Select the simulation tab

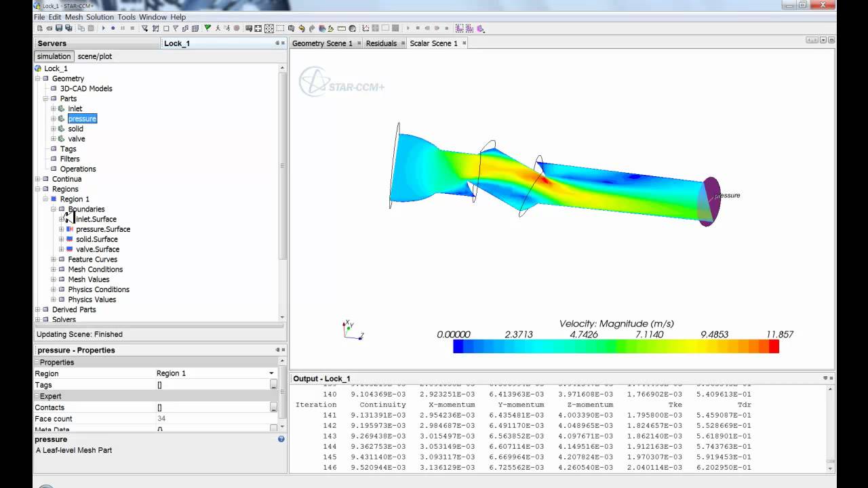click(x=54, y=56)
